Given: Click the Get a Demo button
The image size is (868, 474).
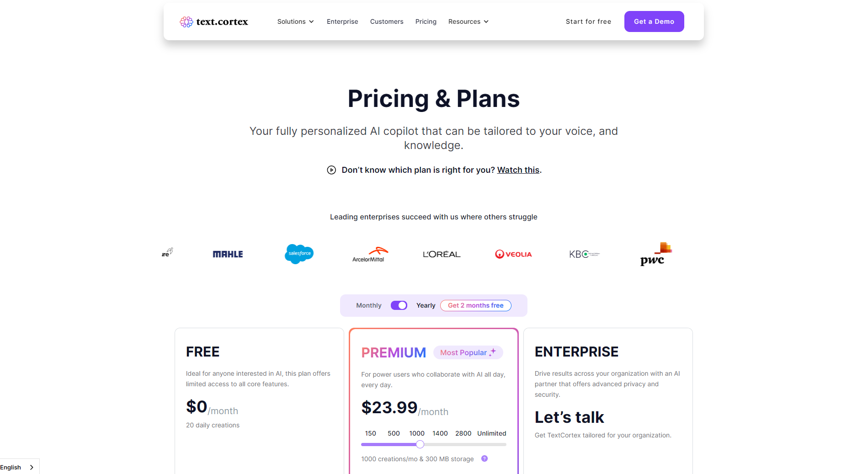Looking at the screenshot, I should [x=654, y=21].
